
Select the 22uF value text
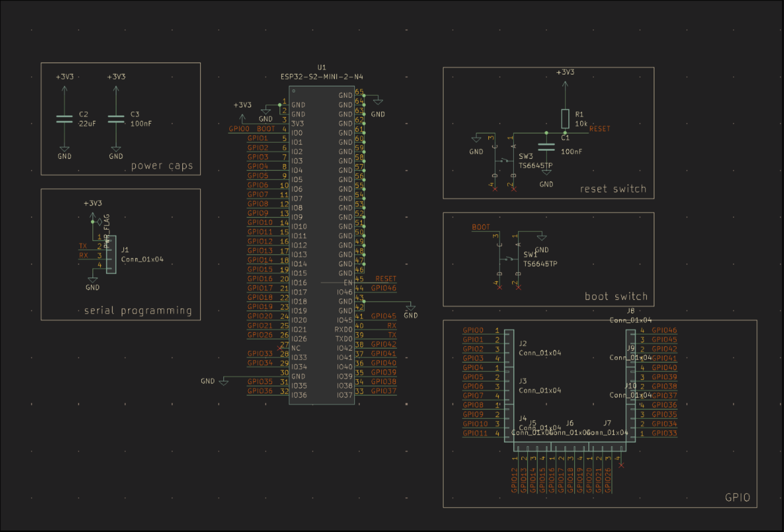click(x=88, y=124)
